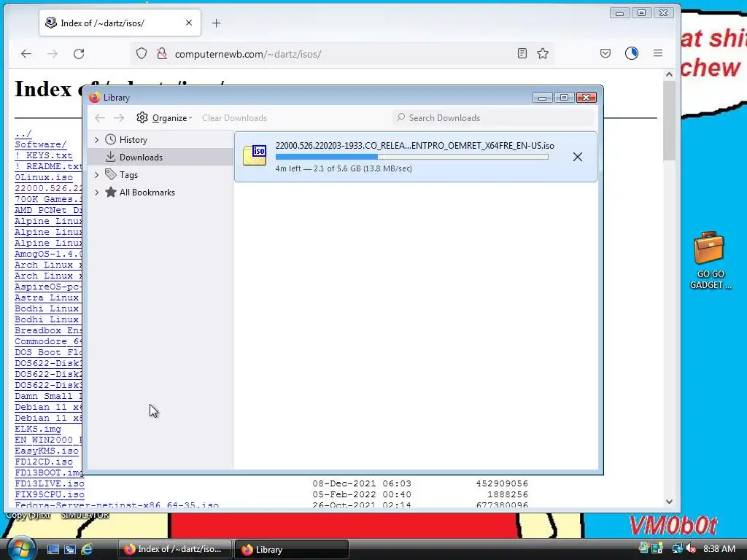Open the FIX95CPU.iso link
The width and height of the screenshot is (747, 560).
pos(50,495)
